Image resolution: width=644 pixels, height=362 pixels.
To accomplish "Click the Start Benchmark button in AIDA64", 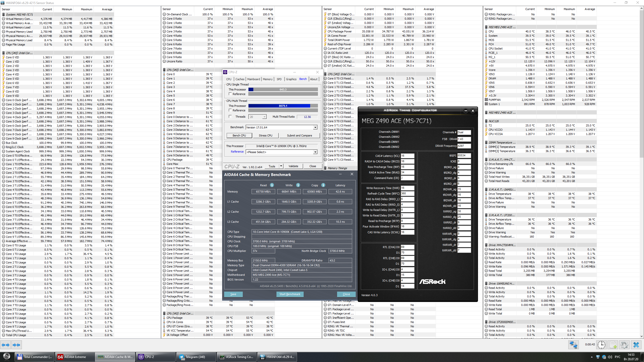I will pyautogui.click(x=290, y=294).
